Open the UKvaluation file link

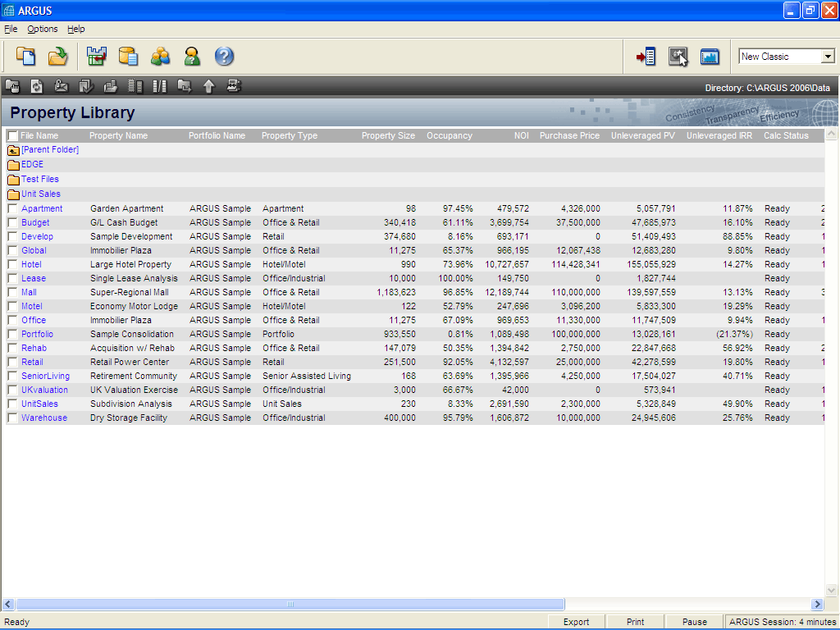[44, 390]
